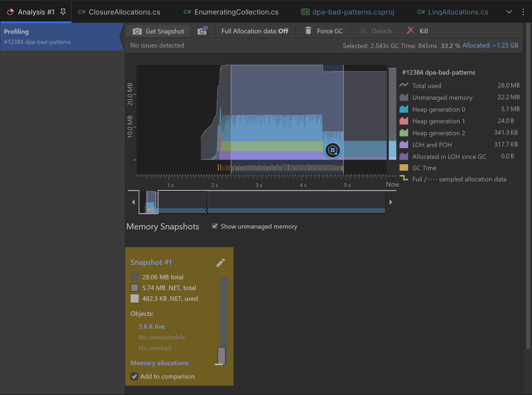Open snapshot settings camera-gear icon
The width and height of the screenshot is (532, 395).
[x=202, y=31]
